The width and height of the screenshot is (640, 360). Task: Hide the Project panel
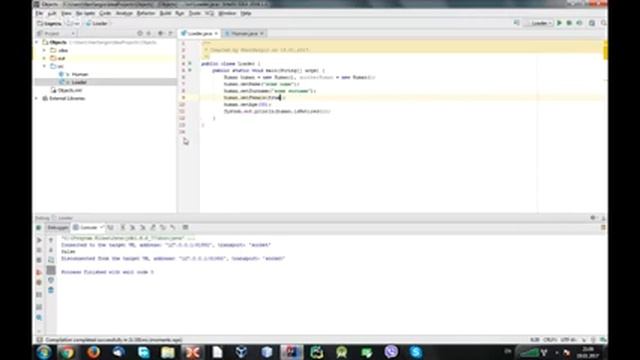pos(170,33)
